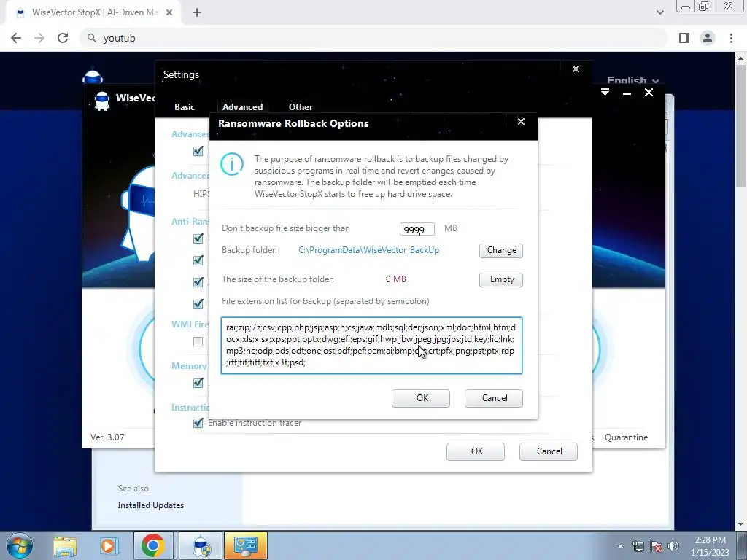
Task: Open Installed Updates link
Action: (x=150, y=505)
